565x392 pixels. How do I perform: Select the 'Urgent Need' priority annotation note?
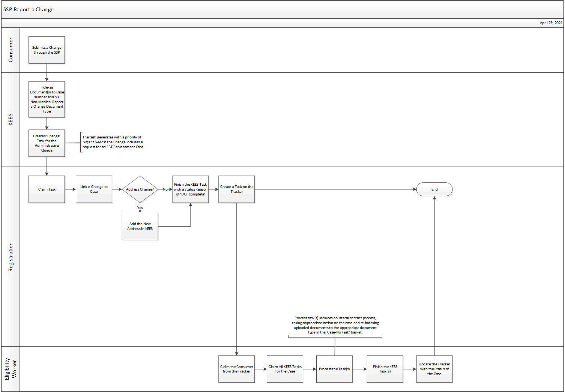tap(113, 142)
